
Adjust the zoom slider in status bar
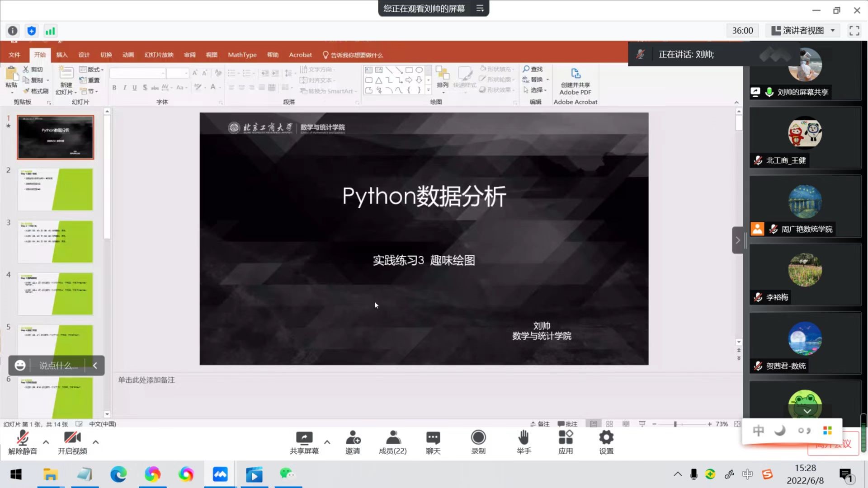coord(675,424)
